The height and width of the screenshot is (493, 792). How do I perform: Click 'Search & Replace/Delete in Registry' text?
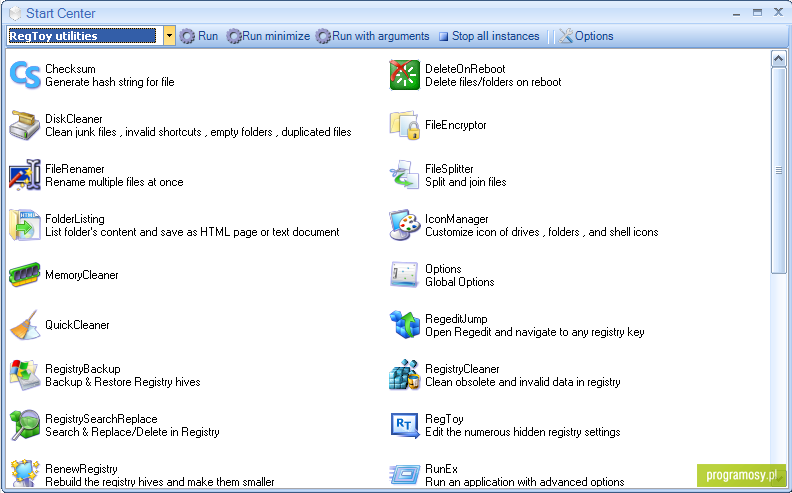click(x=132, y=432)
